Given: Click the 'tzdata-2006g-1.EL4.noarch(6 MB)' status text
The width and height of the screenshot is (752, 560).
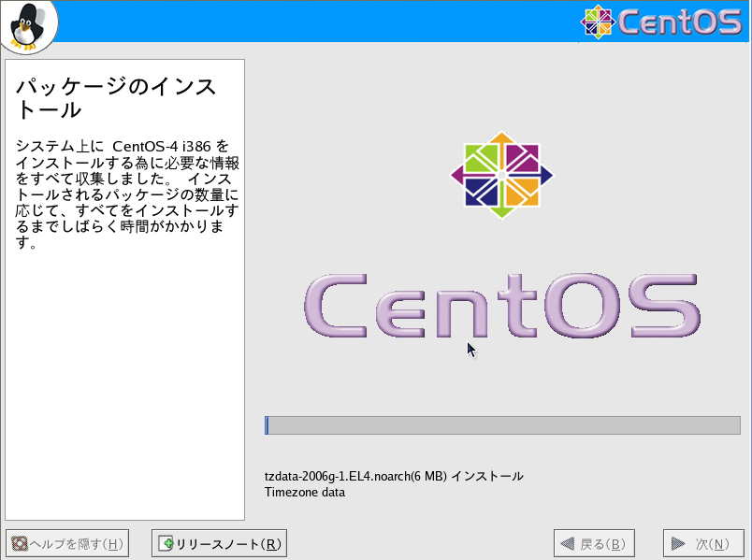Looking at the screenshot, I should point(355,476).
